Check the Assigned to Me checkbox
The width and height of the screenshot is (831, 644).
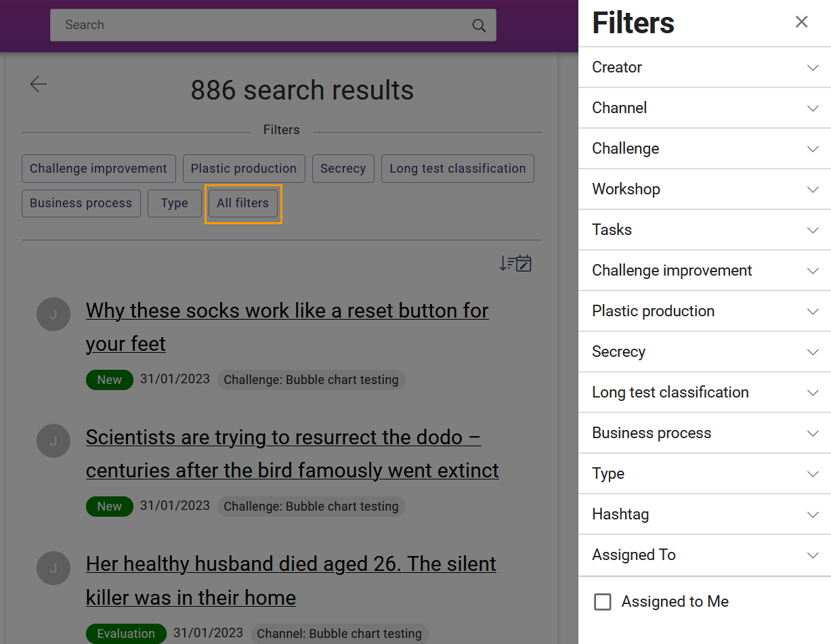(603, 602)
